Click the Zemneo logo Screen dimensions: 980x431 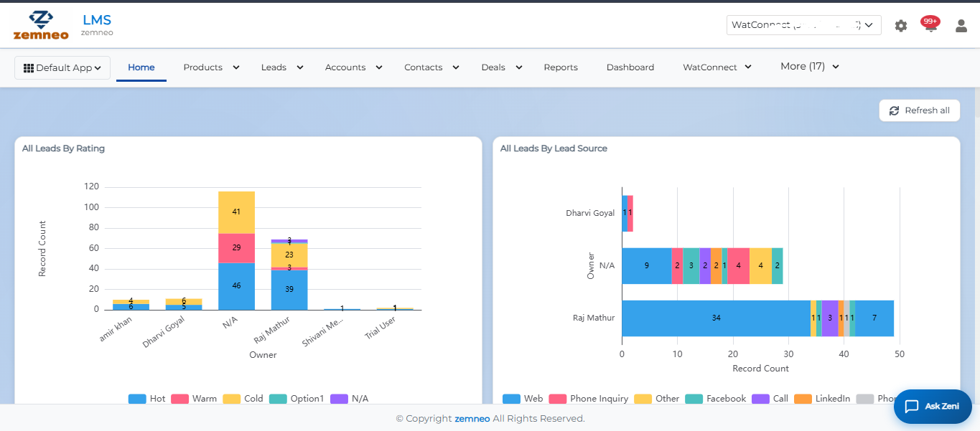[41, 25]
